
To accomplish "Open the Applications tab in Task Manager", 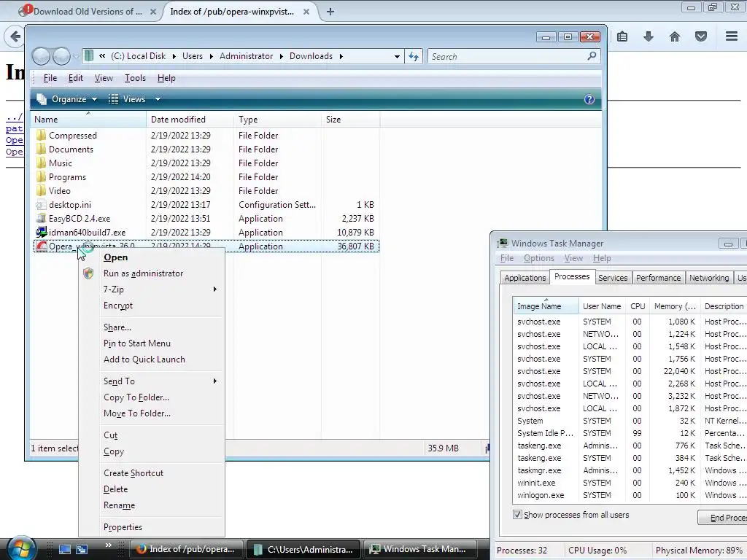I will tap(525, 278).
